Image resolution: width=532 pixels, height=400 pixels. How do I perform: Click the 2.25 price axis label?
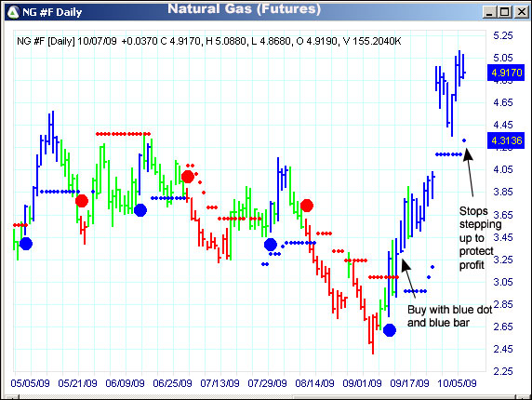tap(503, 371)
